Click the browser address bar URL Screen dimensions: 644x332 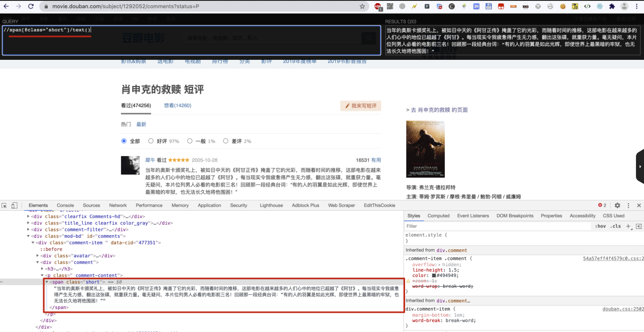(126, 6)
